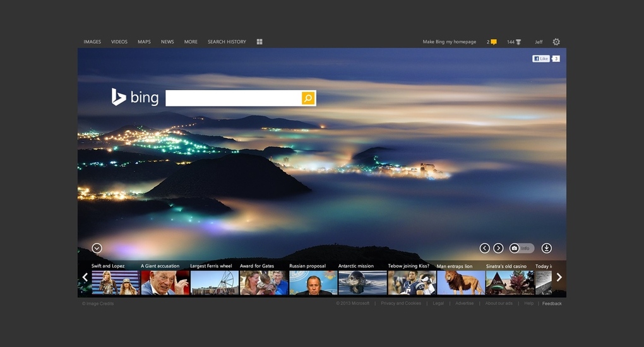Viewport: 644px width, 347px height.
Task: Go to previous background image
Action: tap(485, 248)
